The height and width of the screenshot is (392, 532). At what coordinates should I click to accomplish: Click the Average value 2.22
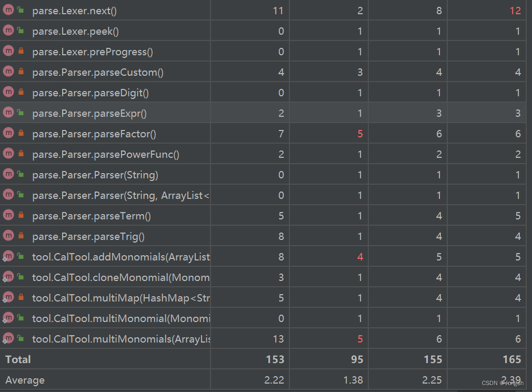274,380
